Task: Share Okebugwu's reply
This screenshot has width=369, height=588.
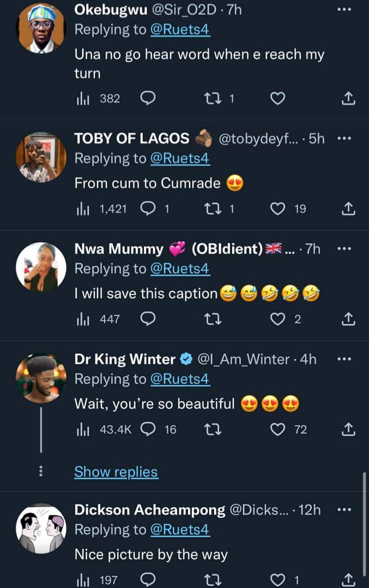Action: (x=348, y=99)
